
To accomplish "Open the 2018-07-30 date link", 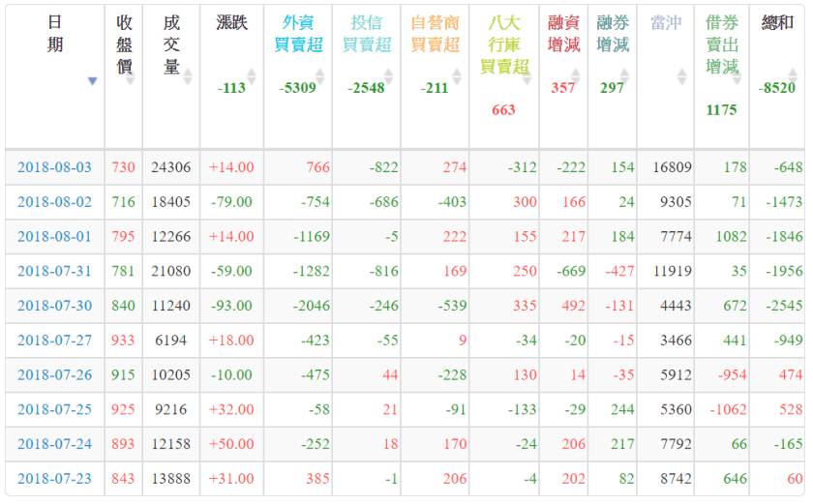I will click(x=54, y=306).
